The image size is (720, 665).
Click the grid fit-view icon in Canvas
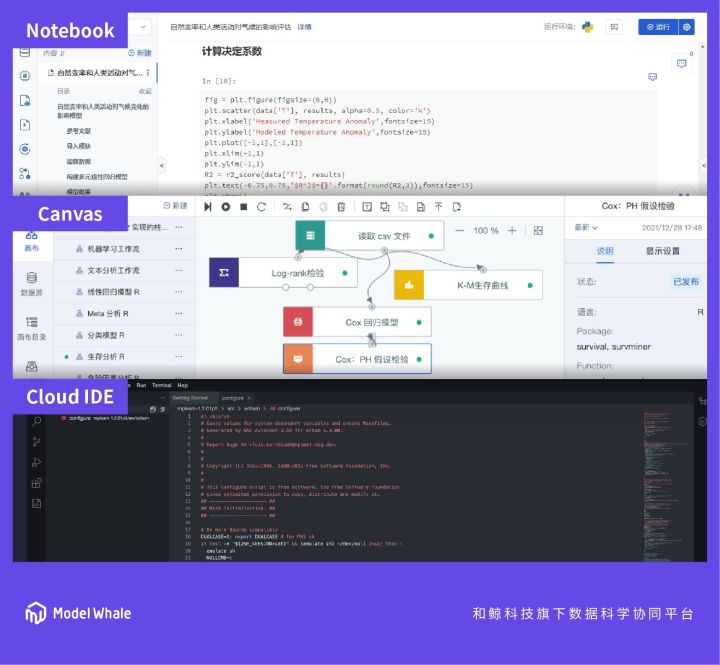538,231
